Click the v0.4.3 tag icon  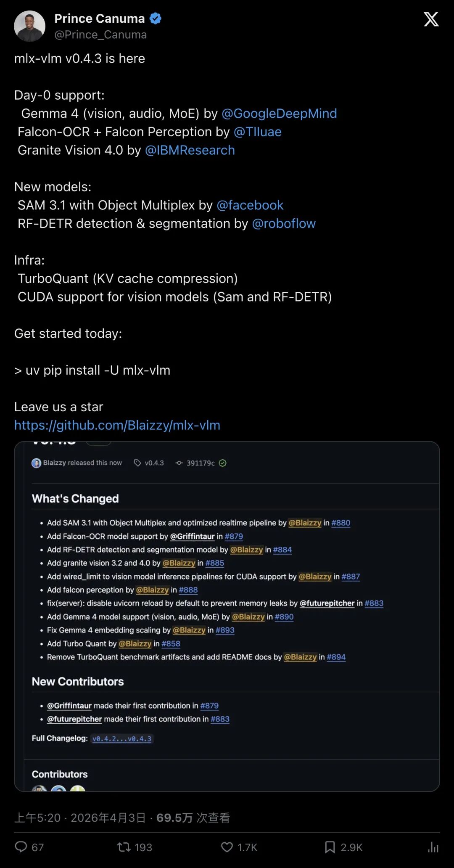[x=137, y=463]
